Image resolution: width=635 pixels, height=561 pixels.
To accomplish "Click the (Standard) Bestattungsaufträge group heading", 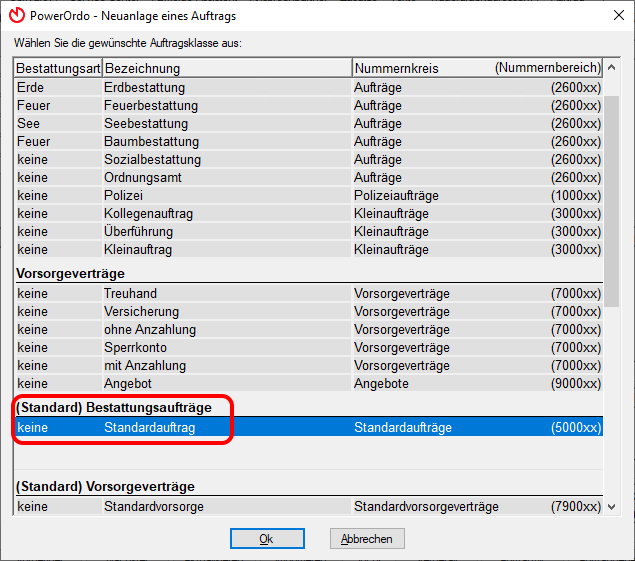I will click(114, 407).
